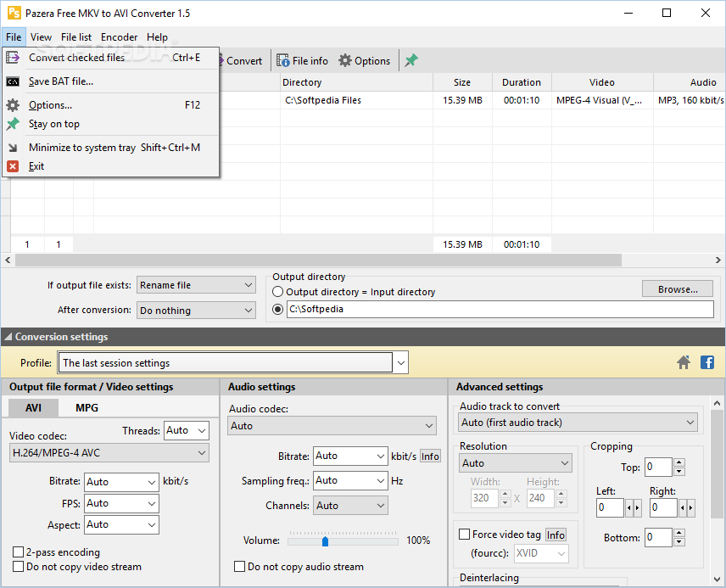
Task: Enable 2-pass encoding checkbox
Action: coord(18,552)
